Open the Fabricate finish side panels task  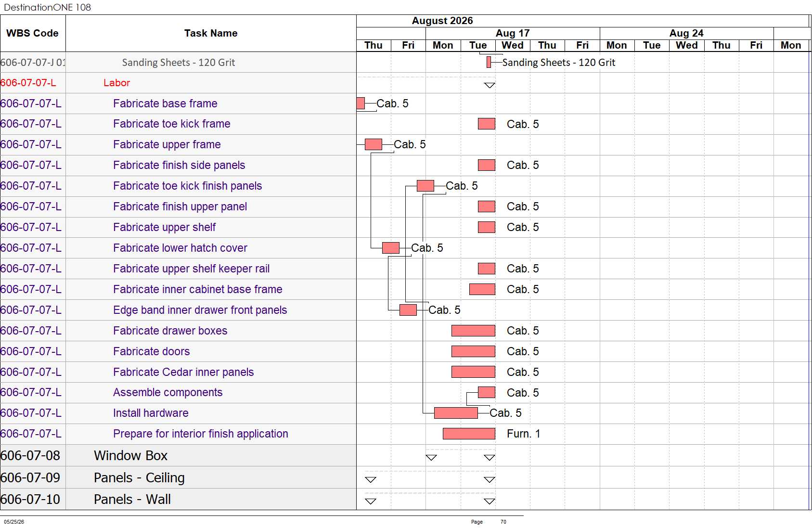point(179,165)
